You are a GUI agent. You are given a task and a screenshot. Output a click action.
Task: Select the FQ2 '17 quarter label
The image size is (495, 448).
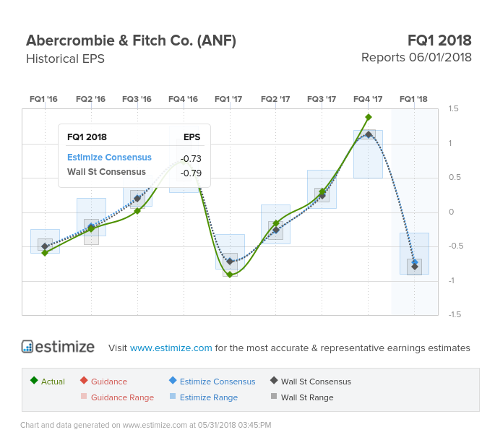275,99
